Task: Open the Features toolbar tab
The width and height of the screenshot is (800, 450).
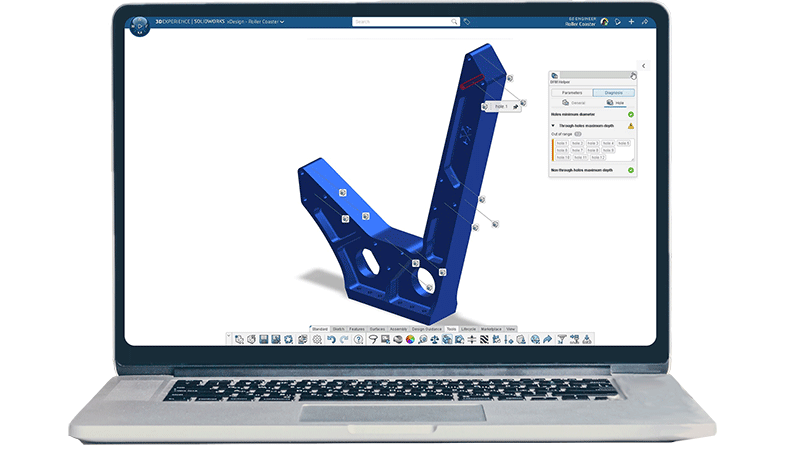Action: (357, 329)
